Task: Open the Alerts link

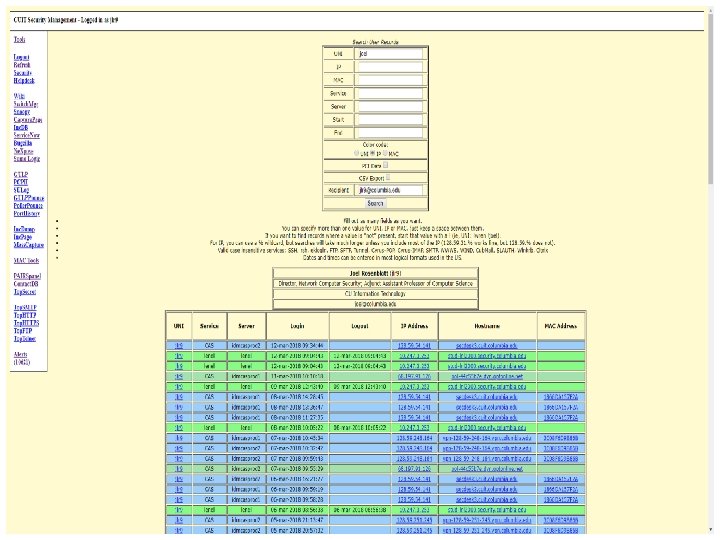Action: (20, 354)
